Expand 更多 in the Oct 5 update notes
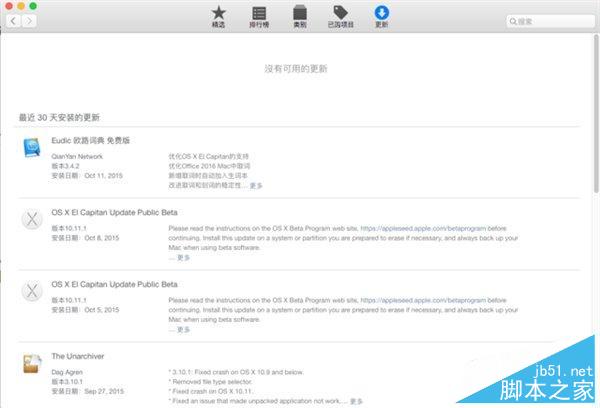The height and width of the screenshot is (408, 600). tap(183, 330)
